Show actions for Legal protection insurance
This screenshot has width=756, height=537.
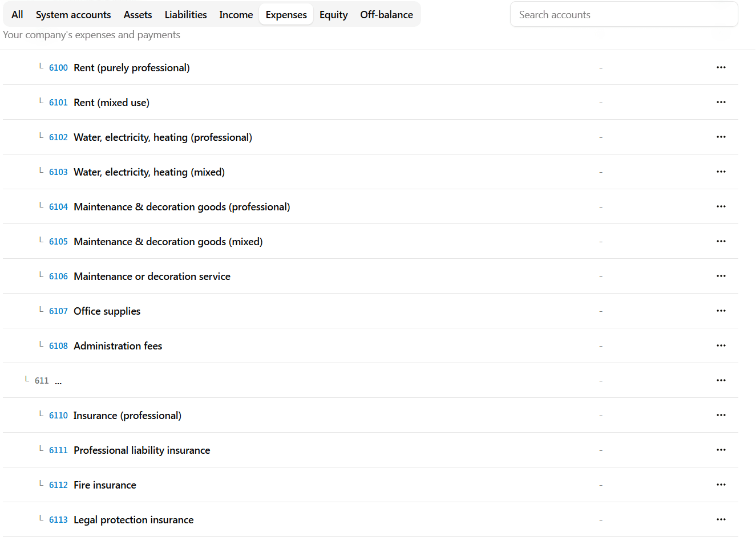pyautogui.click(x=721, y=519)
